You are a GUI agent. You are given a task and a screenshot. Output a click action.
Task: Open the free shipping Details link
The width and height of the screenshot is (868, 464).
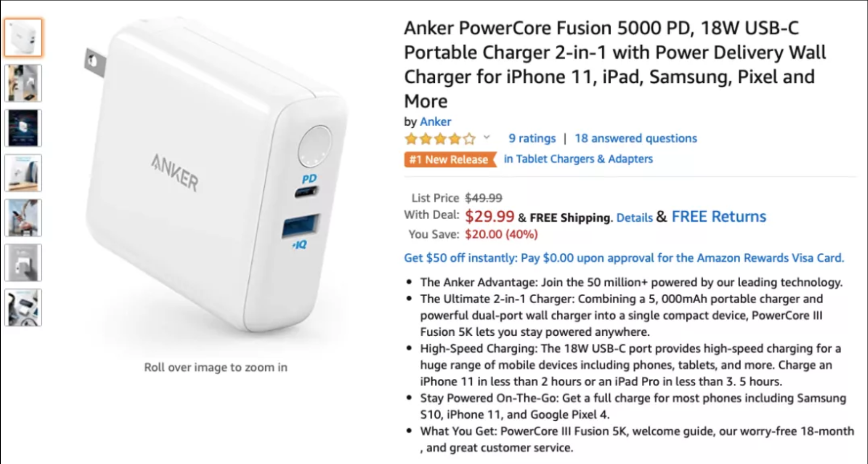634,218
